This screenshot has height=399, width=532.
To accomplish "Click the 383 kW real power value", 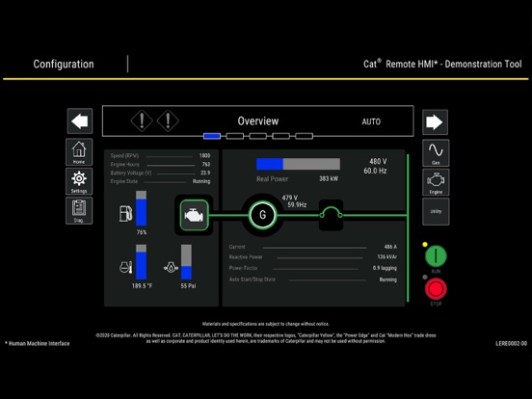I will (x=329, y=179).
